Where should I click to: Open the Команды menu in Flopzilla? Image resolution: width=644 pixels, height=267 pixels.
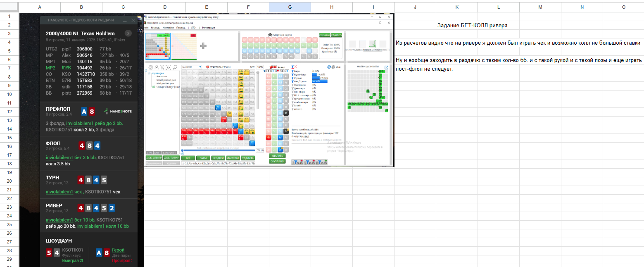point(156,28)
